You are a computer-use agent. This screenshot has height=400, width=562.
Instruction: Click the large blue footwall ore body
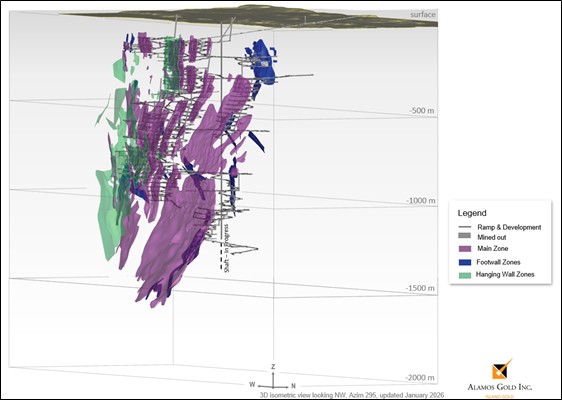[x=263, y=63]
